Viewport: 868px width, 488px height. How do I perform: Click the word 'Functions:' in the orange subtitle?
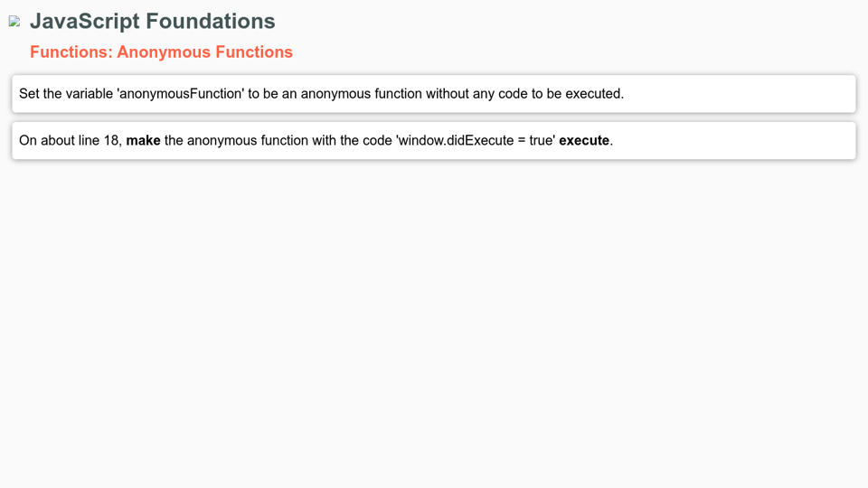click(x=71, y=52)
